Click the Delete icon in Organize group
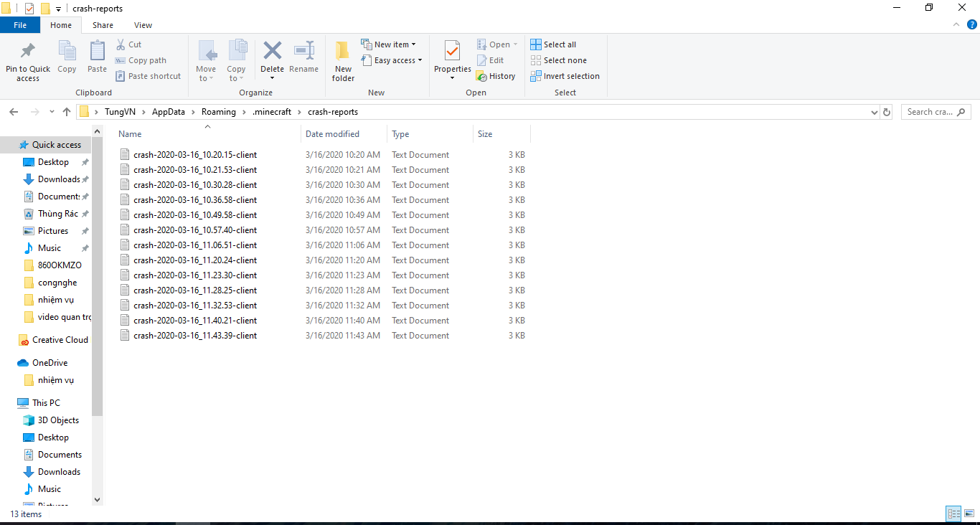The image size is (980, 525). [272, 52]
